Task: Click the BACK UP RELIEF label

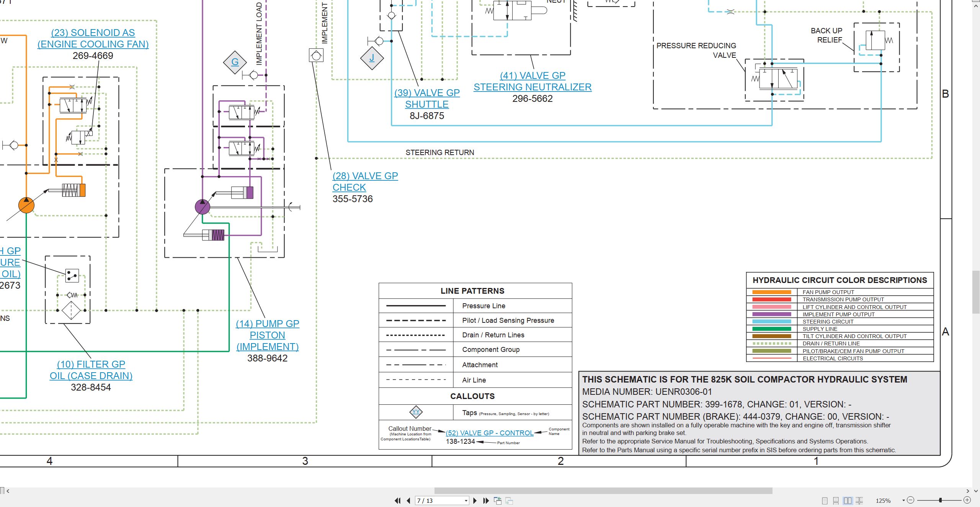Action: tap(826, 35)
